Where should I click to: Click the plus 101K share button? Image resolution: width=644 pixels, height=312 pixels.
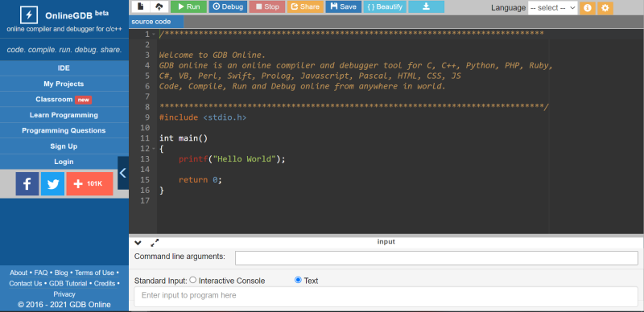point(89,184)
